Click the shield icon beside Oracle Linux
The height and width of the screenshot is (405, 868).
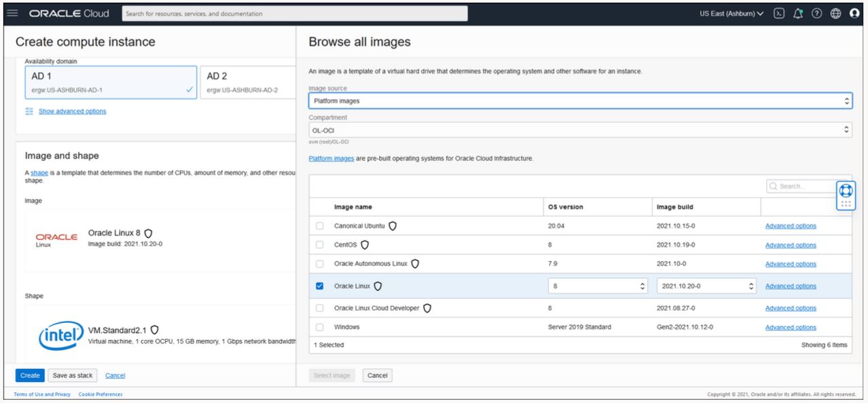pos(379,286)
